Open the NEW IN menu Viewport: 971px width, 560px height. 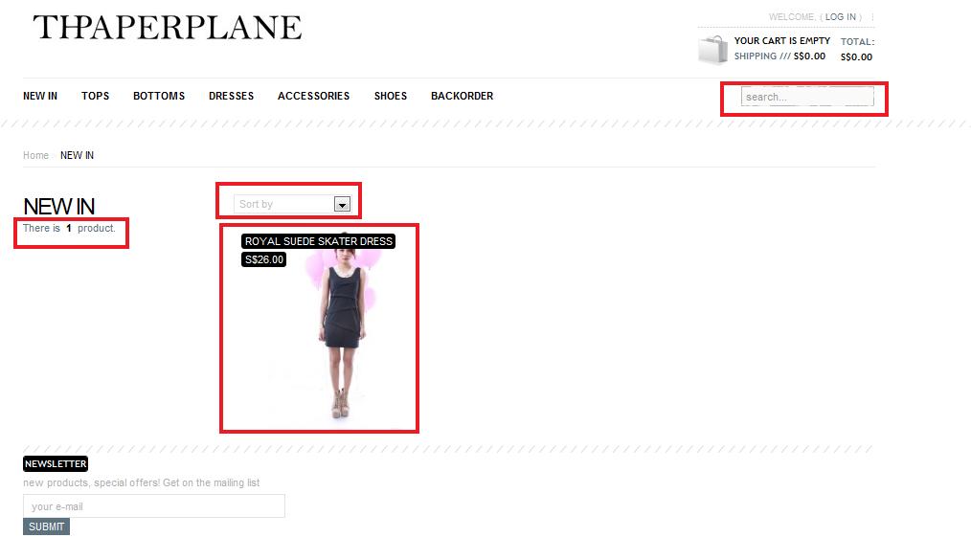click(40, 96)
